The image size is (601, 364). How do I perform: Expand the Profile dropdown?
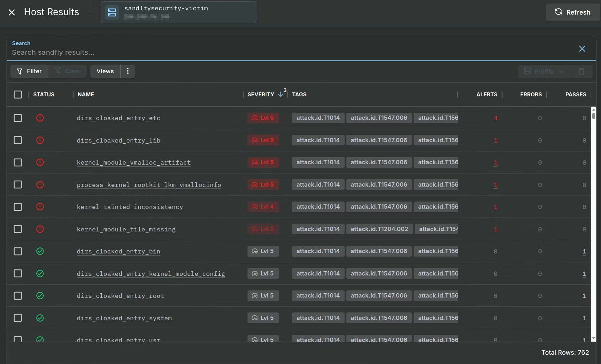pyautogui.click(x=544, y=71)
